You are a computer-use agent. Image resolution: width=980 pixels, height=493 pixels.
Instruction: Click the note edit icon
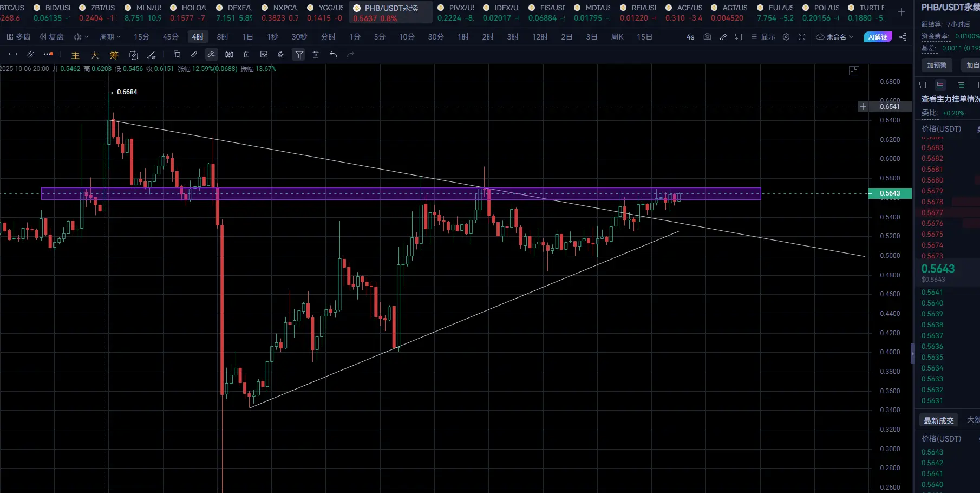tap(264, 54)
